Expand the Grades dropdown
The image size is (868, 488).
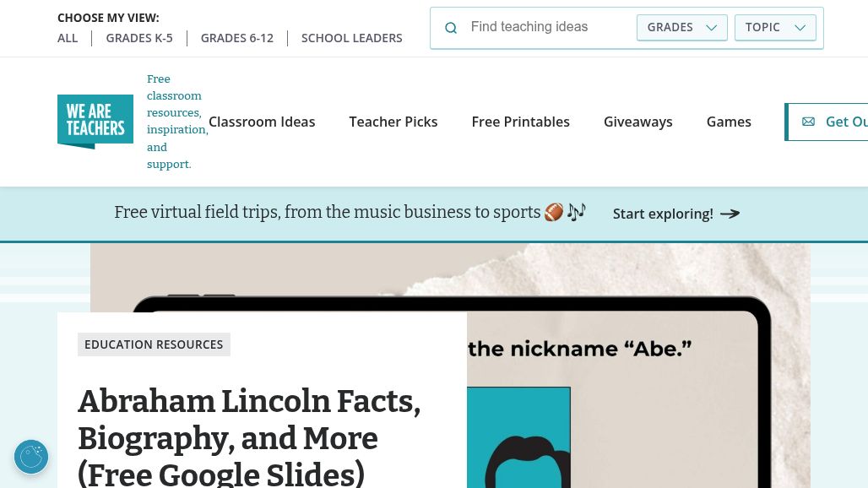tap(681, 27)
